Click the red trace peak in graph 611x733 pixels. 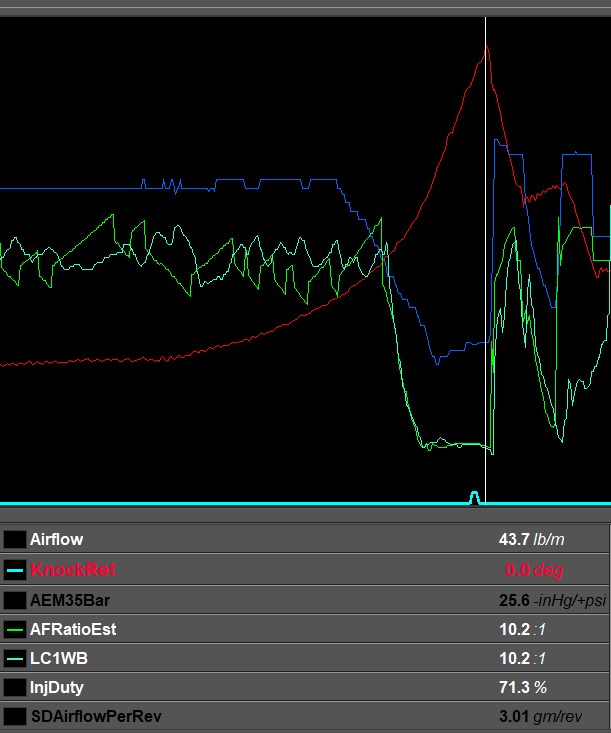486,47
